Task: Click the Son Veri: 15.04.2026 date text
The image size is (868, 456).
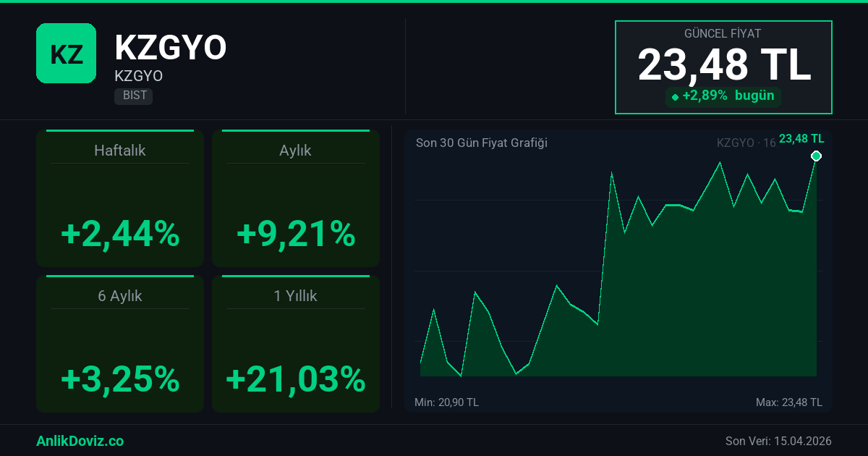Action: point(778,441)
